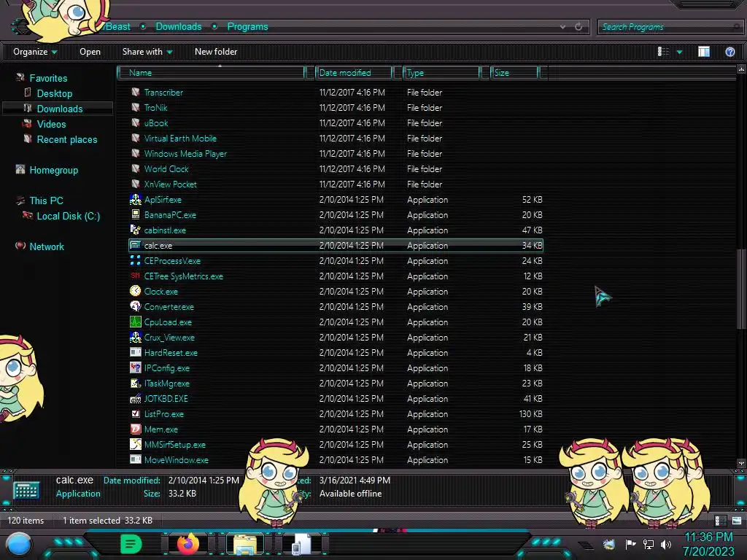Refresh the Programs folder view
The width and height of the screenshot is (747, 560).
[x=578, y=27]
